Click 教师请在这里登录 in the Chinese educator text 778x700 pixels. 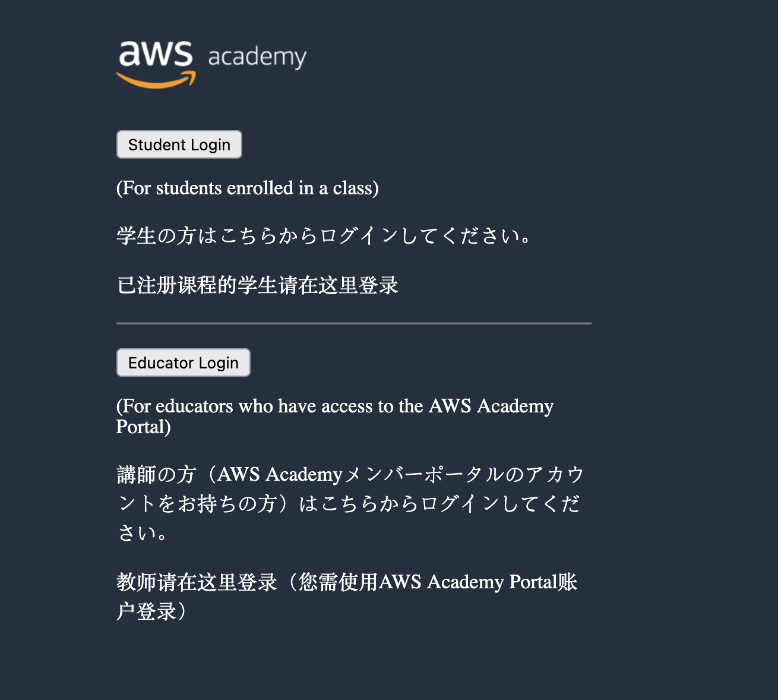pos(197,582)
